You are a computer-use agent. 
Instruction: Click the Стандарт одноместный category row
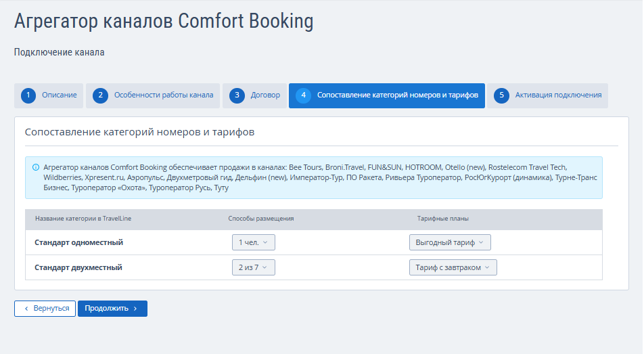tap(79, 242)
